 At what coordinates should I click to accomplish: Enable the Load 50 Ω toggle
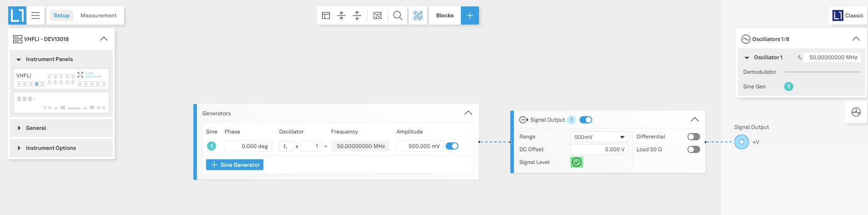(693, 149)
